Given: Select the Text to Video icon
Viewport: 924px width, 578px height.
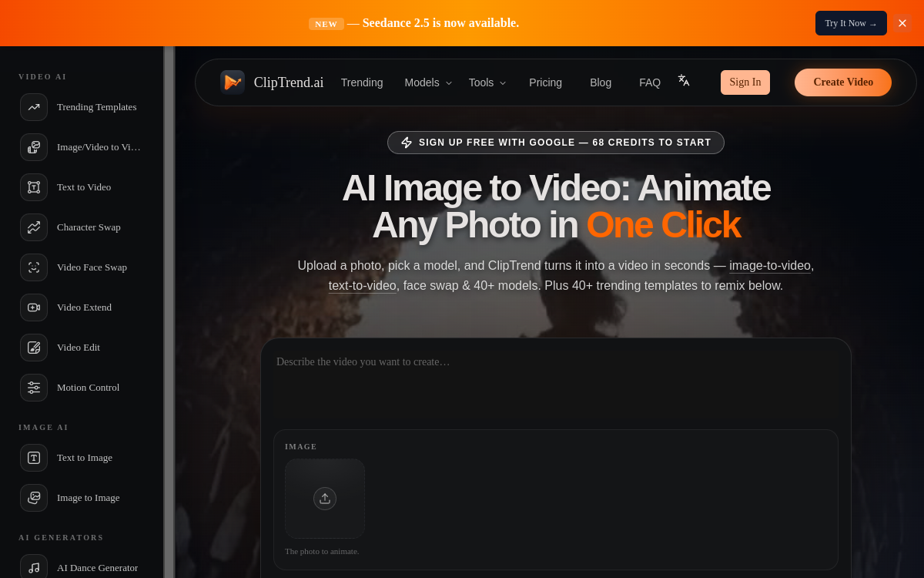Looking at the screenshot, I should (x=34, y=187).
